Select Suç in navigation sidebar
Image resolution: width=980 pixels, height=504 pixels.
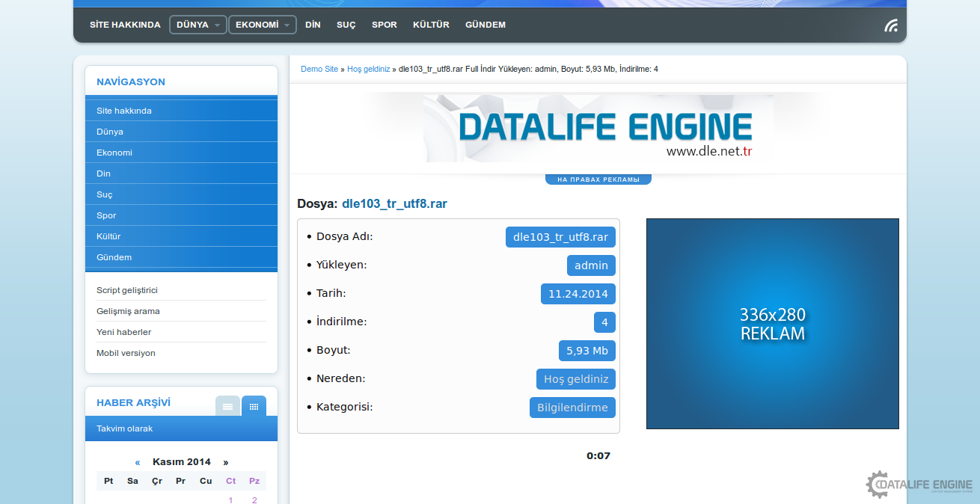point(181,194)
